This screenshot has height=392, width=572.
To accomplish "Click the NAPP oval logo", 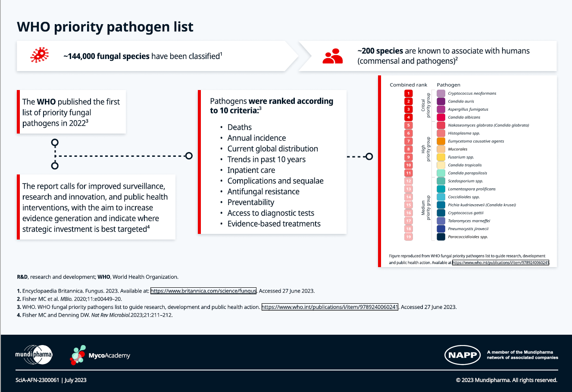I will pos(463,355).
